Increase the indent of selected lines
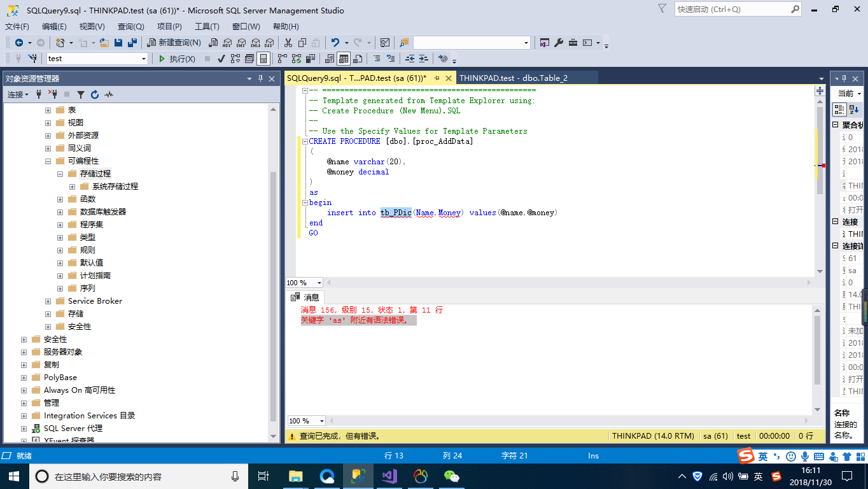 [424, 59]
